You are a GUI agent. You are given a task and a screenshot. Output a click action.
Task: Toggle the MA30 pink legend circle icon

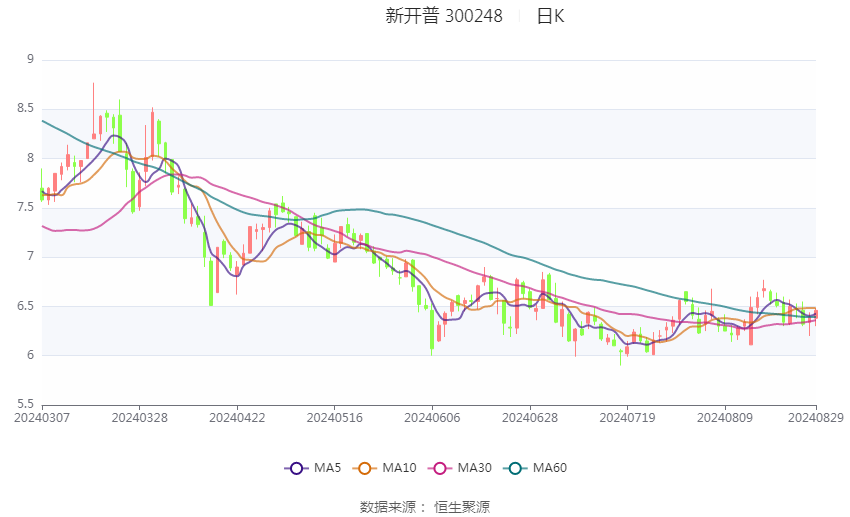(440, 468)
